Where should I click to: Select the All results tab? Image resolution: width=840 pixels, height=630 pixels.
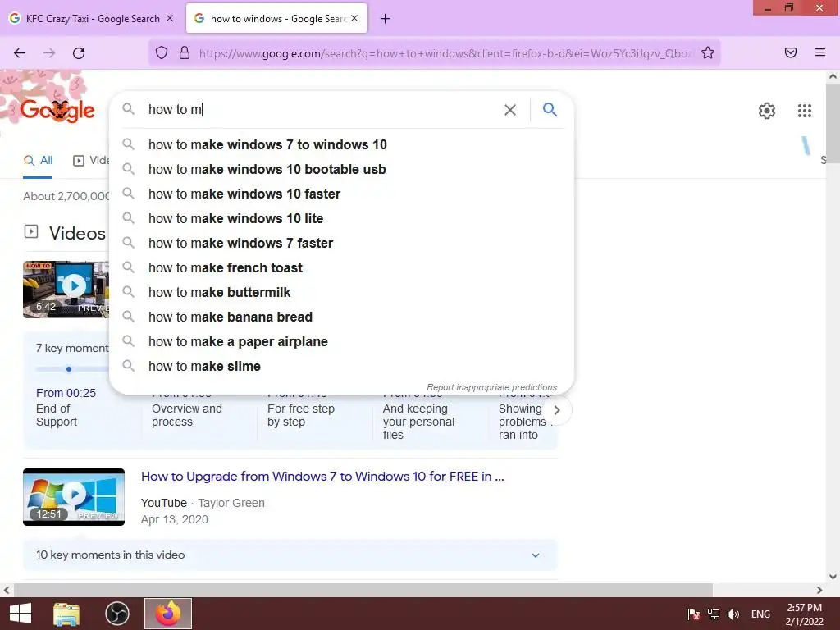38,160
